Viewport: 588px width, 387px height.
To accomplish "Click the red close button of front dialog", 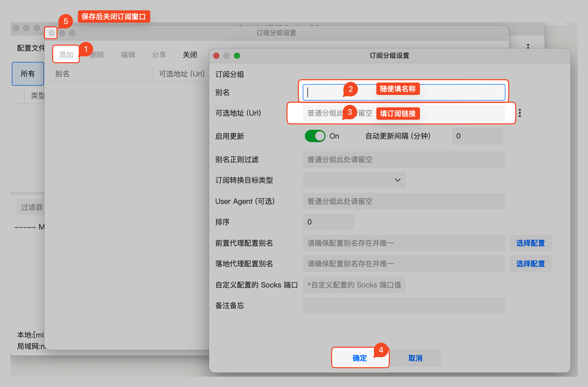I will point(216,56).
